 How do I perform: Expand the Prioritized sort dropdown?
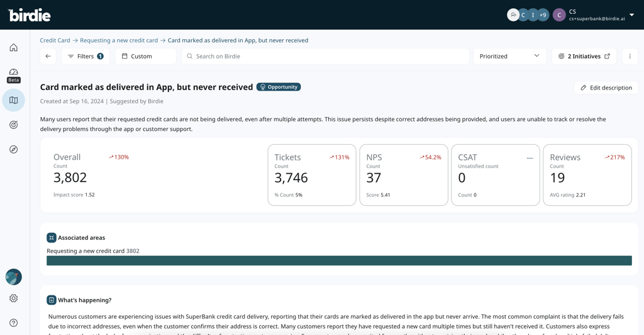[x=509, y=56]
